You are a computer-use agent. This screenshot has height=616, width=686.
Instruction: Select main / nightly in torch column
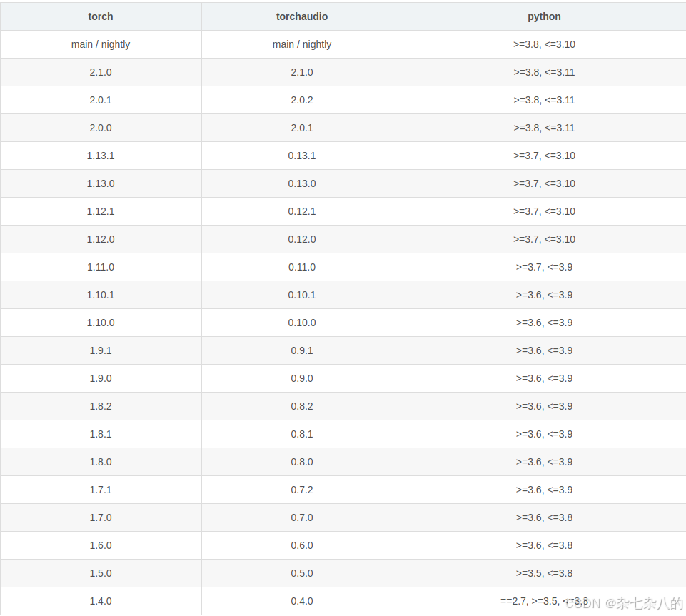[101, 45]
